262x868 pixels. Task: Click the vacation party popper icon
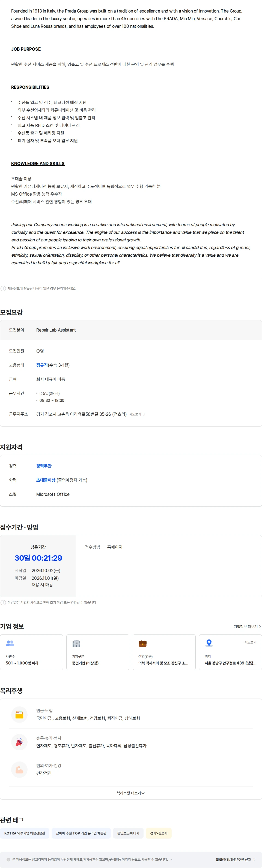[19, 742]
